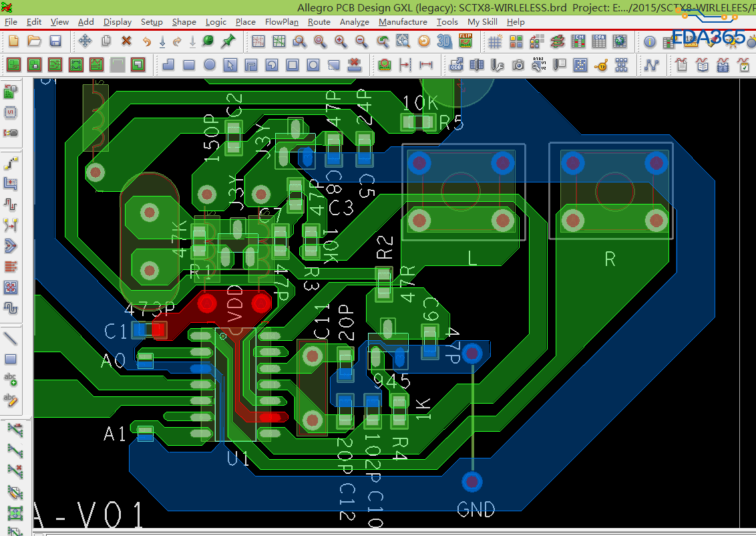Viewport: 756px width, 536px height.
Task: Click the Zoom In magnifier button
Action: 341,41
